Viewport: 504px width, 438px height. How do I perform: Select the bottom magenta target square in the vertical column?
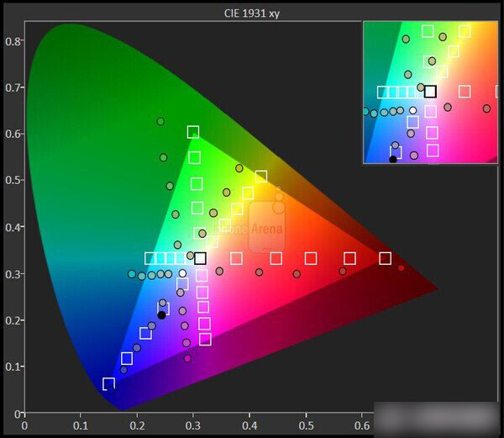205,340
